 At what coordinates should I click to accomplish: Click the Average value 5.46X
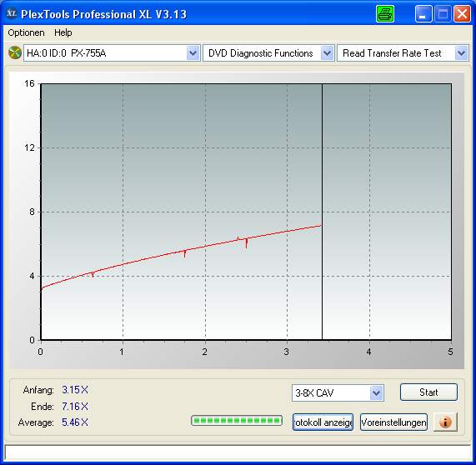tap(75, 422)
